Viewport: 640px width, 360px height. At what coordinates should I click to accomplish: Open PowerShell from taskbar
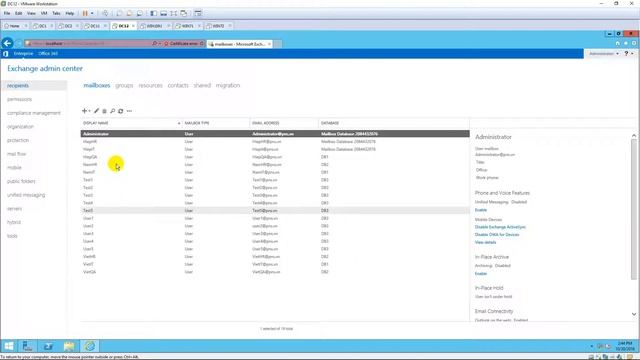coord(48,346)
